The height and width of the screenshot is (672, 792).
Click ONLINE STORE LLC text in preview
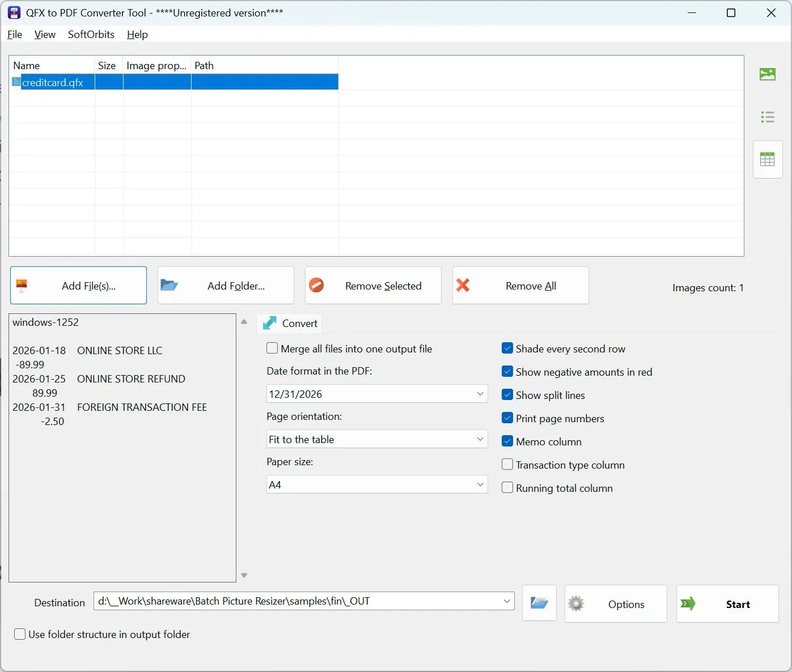[x=120, y=351]
